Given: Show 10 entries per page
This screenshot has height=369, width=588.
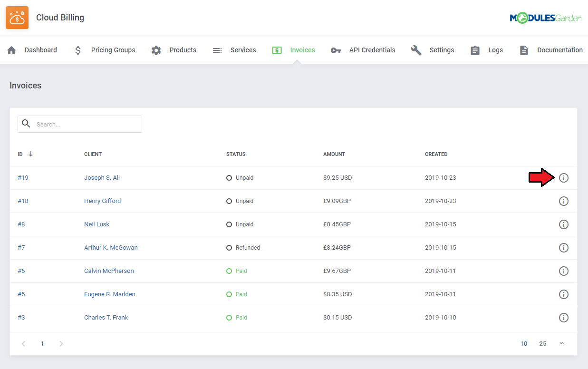Looking at the screenshot, I should tap(524, 343).
